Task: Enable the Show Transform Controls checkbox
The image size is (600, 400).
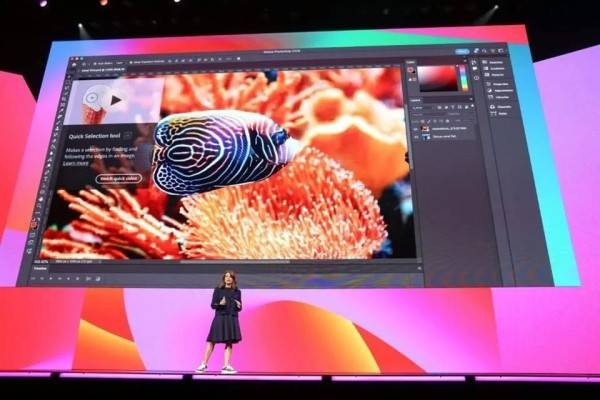Action: click(x=131, y=62)
